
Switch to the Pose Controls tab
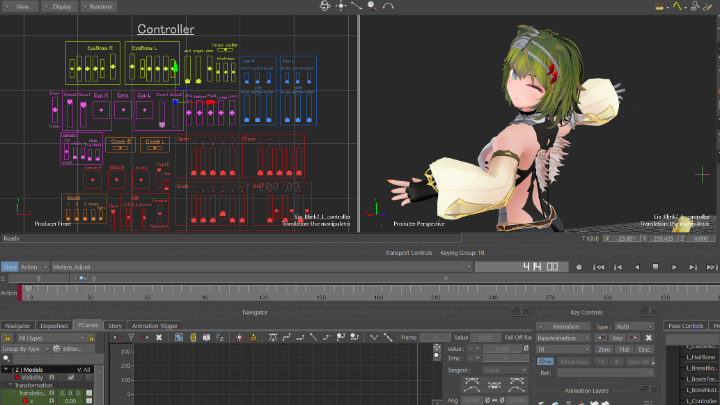click(686, 326)
